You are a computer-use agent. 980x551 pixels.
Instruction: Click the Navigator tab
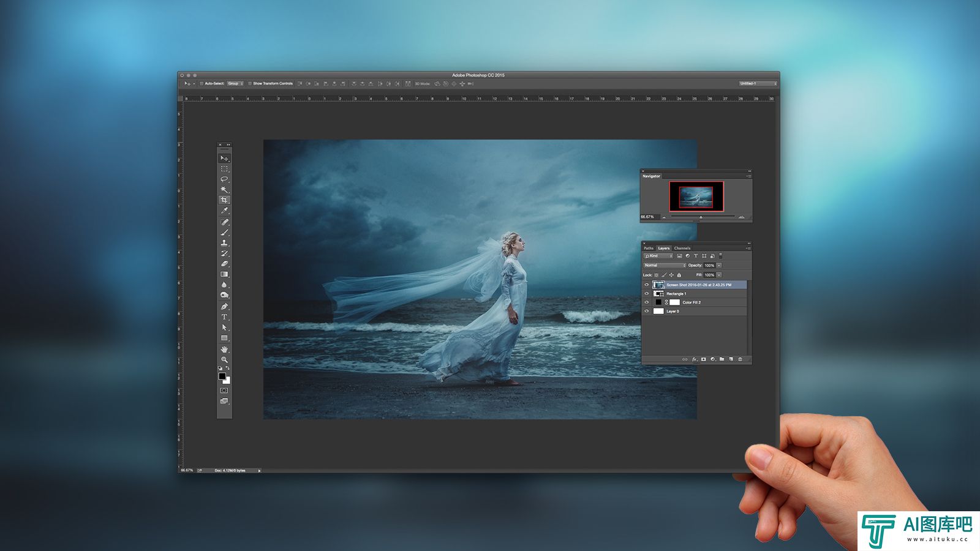(x=651, y=176)
